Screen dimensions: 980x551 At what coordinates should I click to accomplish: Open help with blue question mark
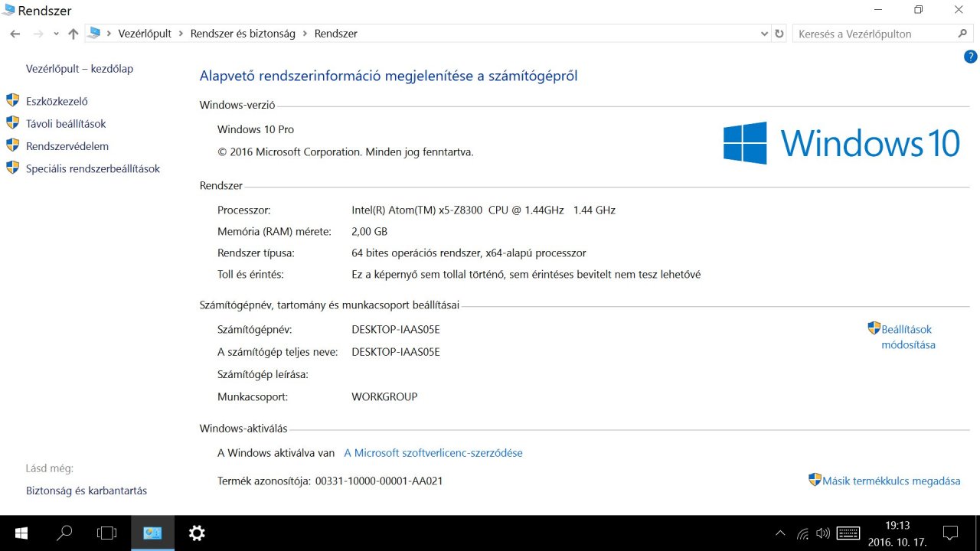click(970, 57)
